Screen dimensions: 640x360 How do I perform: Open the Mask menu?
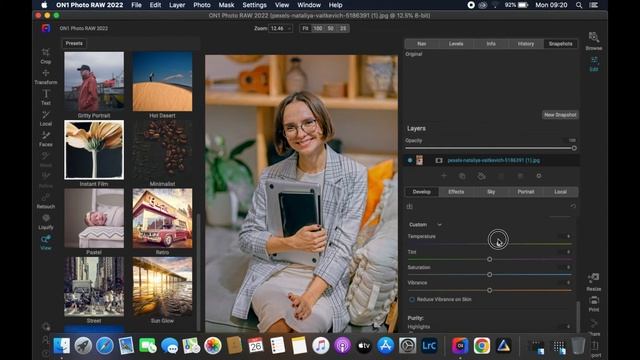tap(226, 5)
